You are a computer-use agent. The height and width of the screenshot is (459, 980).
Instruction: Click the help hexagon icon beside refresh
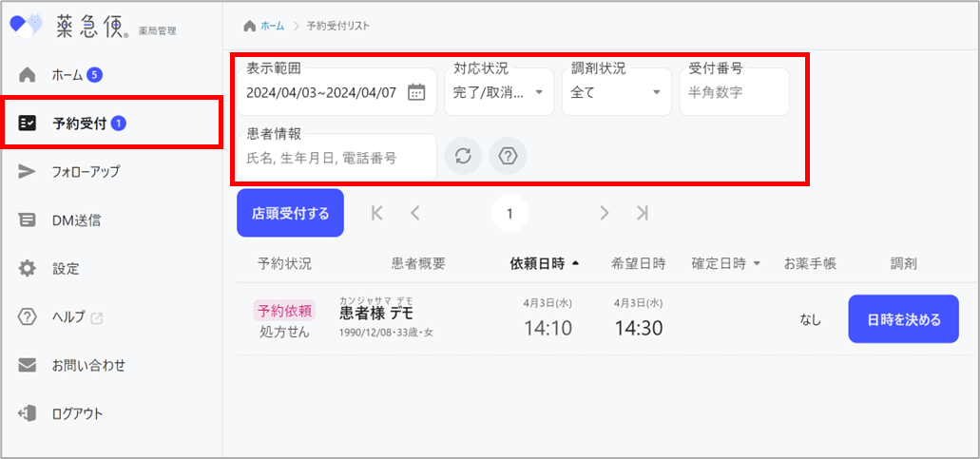pos(508,157)
